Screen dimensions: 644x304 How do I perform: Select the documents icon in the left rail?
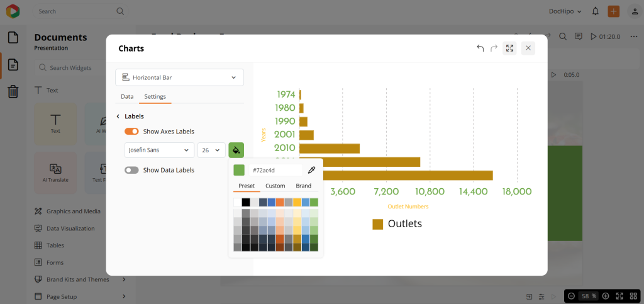[13, 64]
